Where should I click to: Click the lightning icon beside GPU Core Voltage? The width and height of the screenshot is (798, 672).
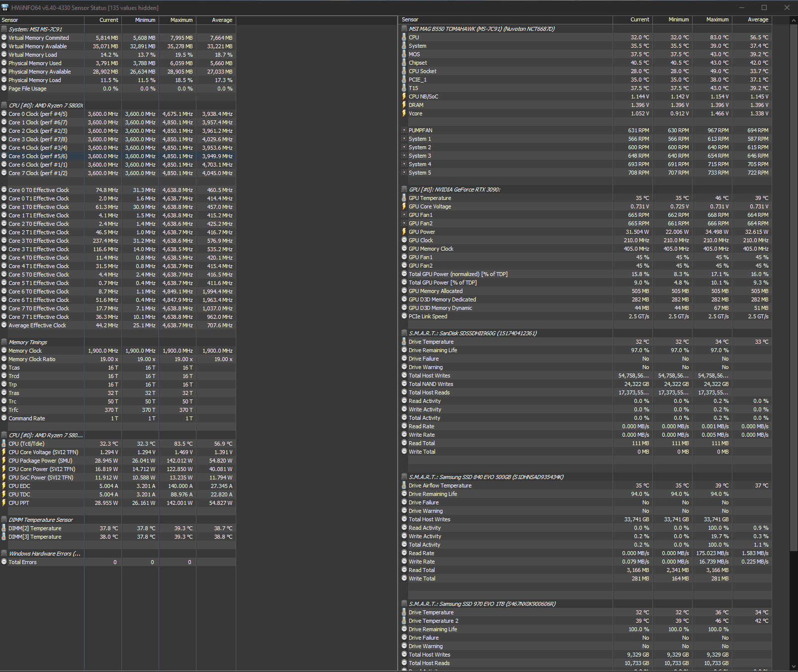click(x=404, y=206)
